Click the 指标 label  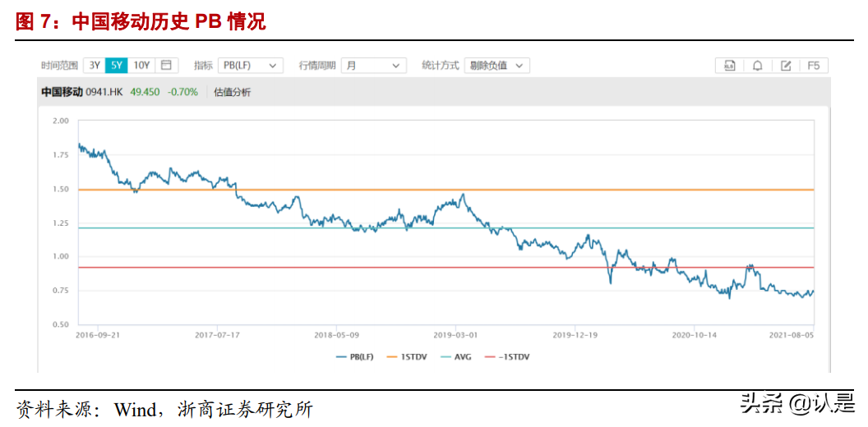click(x=203, y=65)
